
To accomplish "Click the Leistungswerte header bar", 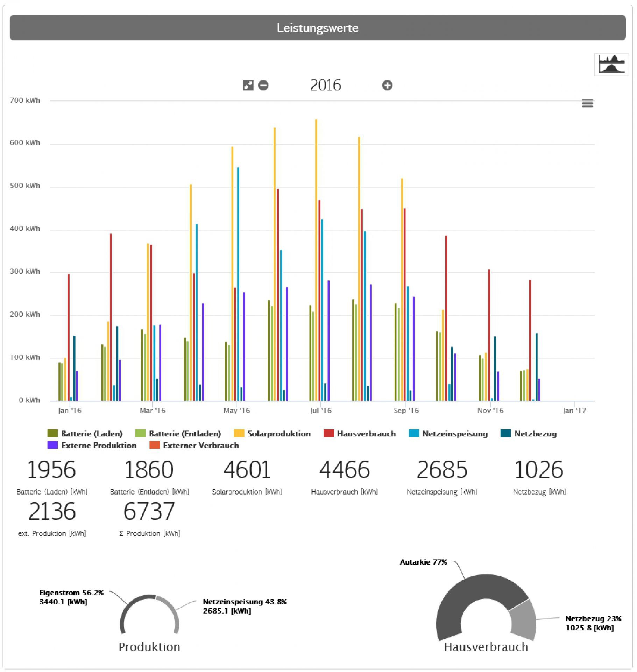I will coord(318,27).
